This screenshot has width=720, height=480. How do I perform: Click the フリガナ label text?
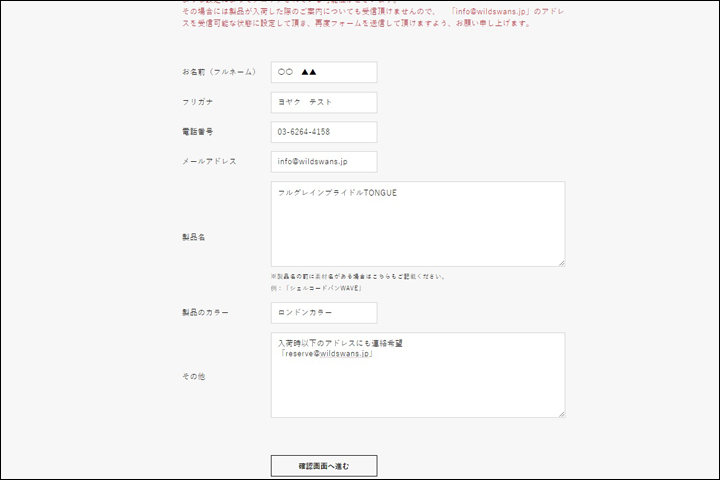pos(197,102)
